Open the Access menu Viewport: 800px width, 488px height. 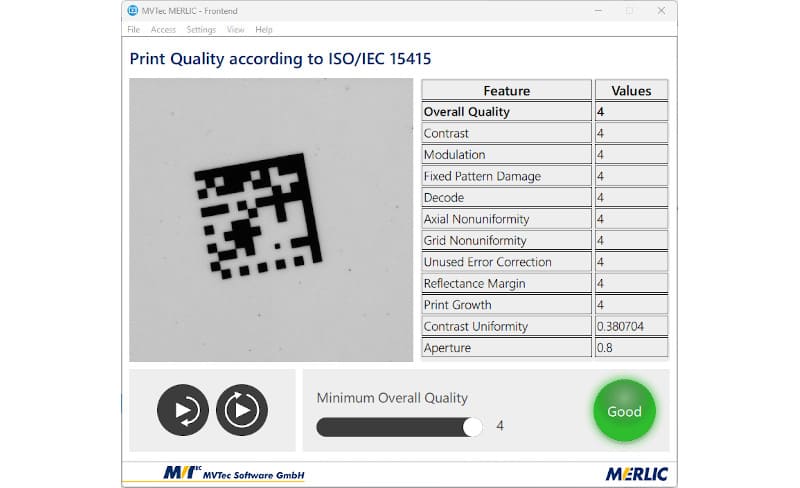[x=163, y=30]
